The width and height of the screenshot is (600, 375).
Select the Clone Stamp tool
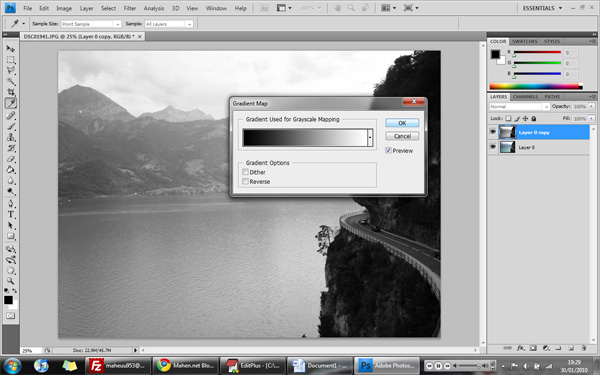pyautogui.click(x=10, y=137)
